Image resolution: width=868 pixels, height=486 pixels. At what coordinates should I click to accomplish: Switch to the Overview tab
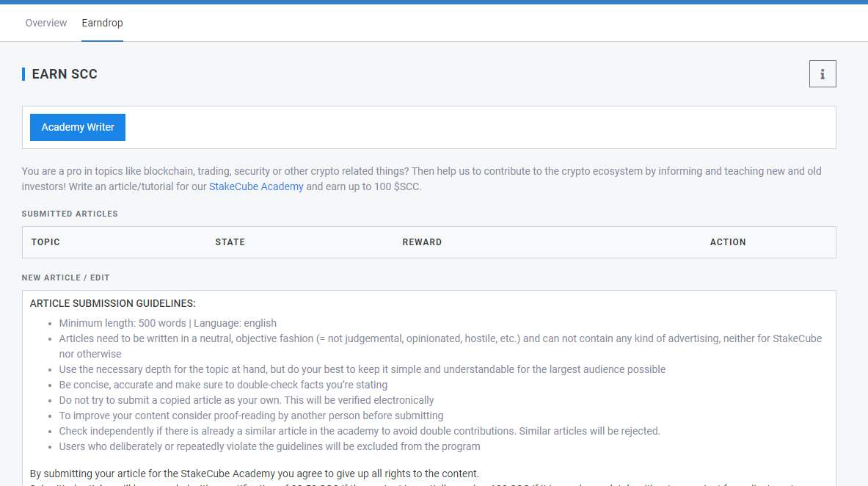pos(46,23)
